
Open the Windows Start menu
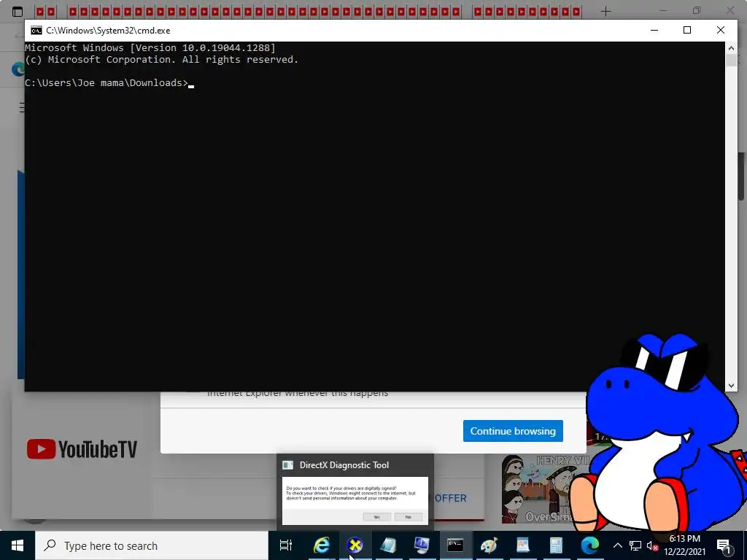point(18,545)
